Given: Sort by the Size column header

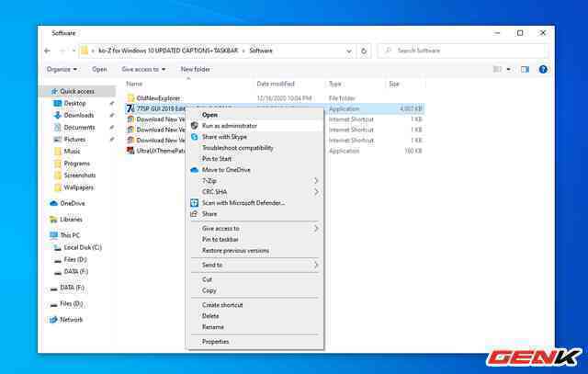Looking at the screenshot, I should 394,84.
